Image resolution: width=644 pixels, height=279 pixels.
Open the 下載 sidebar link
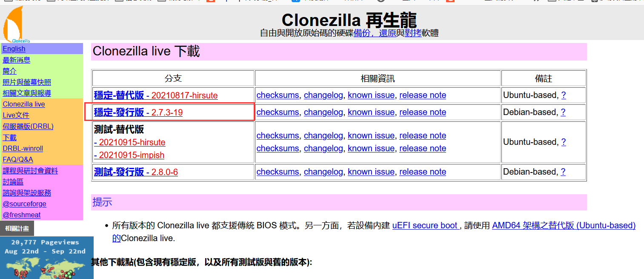(x=9, y=138)
